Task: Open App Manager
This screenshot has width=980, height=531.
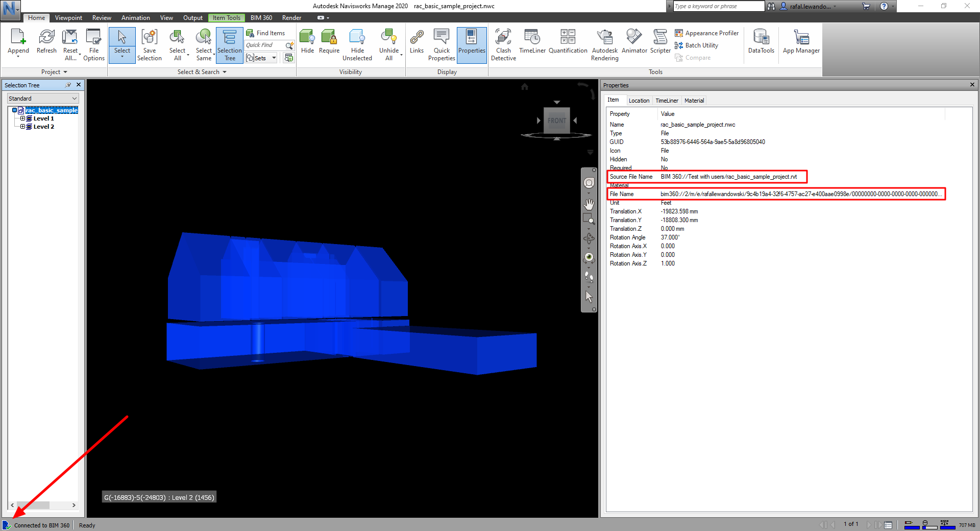Action: (x=801, y=42)
